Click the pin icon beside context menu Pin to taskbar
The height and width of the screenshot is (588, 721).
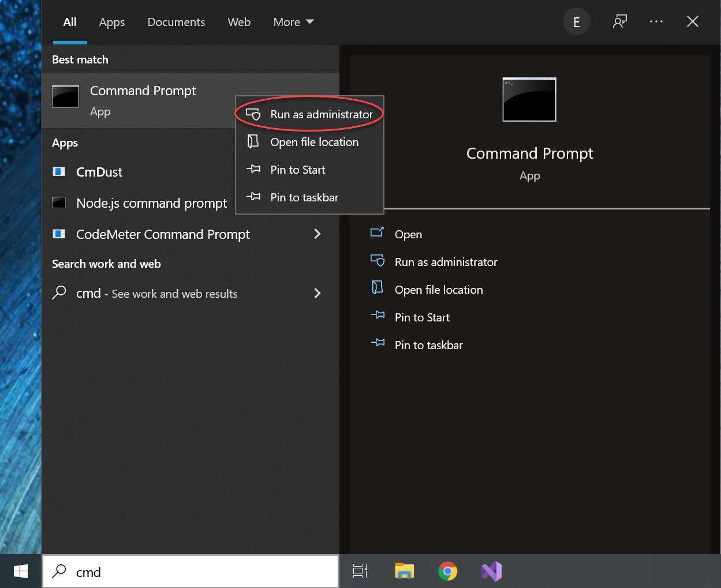tap(253, 197)
